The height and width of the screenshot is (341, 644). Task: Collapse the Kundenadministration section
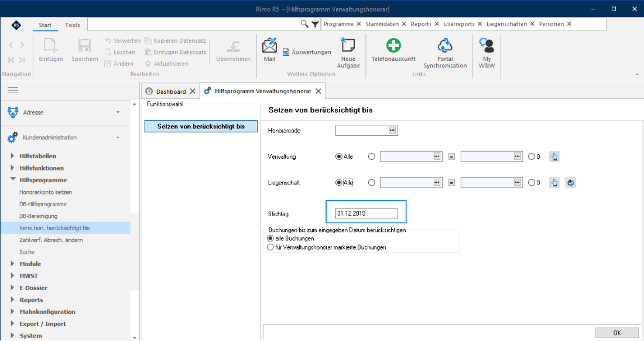(x=118, y=137)
